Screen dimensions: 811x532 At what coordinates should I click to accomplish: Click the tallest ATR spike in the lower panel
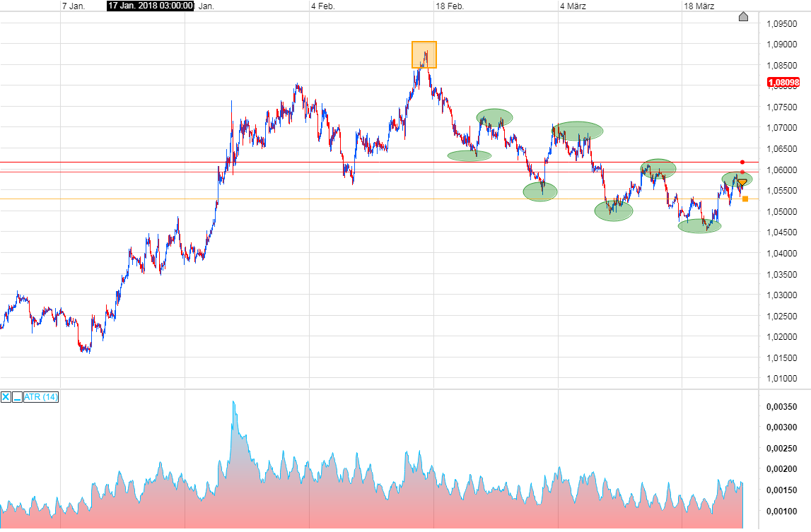pyautogui.click(x=234, y=403)
